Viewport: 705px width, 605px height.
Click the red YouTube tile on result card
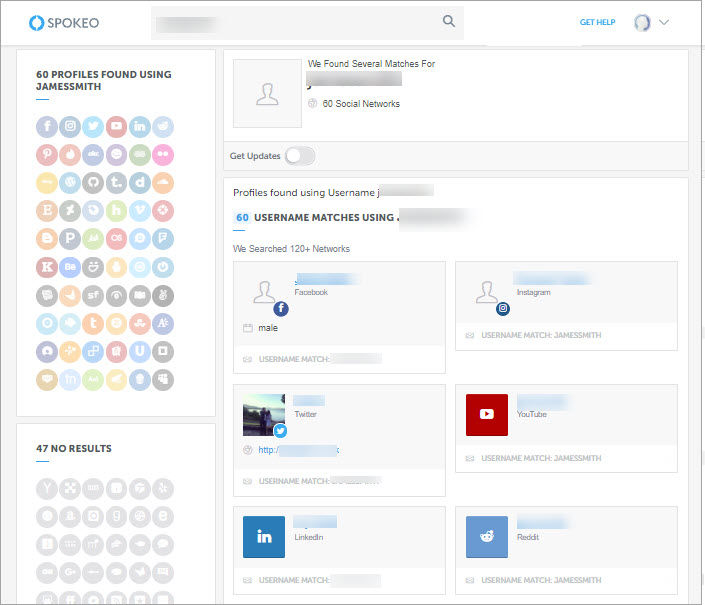(x=487, y=415)
